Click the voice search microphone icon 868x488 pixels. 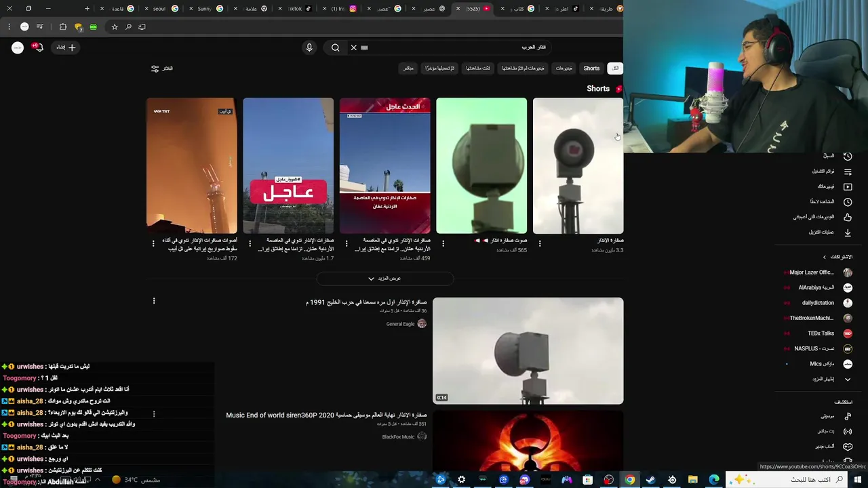coord(309,47)
